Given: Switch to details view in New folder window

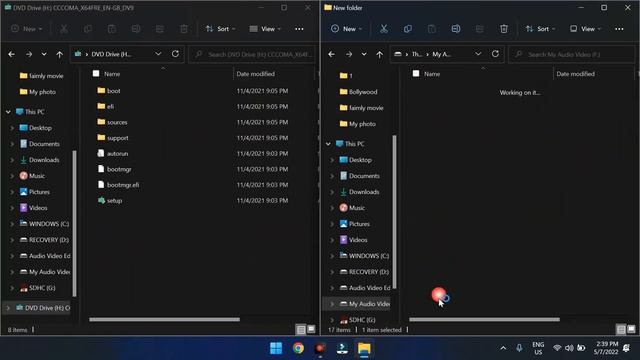Looking at the screenshot, I should tap(621, 329).
